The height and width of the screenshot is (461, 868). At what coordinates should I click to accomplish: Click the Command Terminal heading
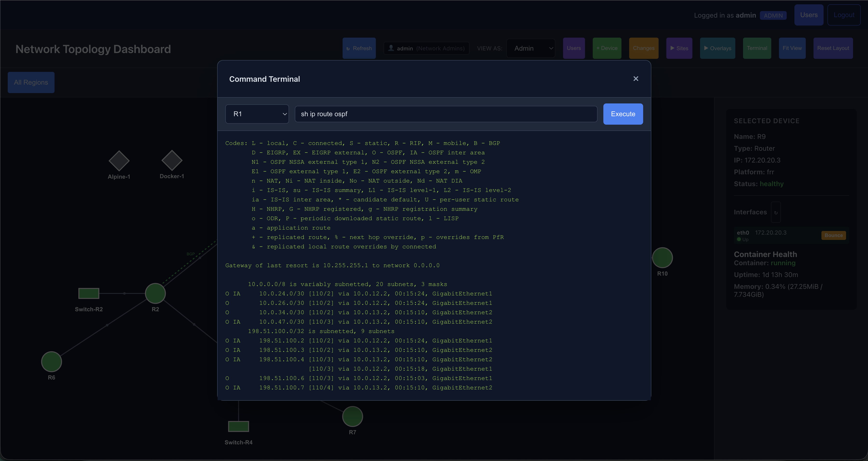(264, 79)
